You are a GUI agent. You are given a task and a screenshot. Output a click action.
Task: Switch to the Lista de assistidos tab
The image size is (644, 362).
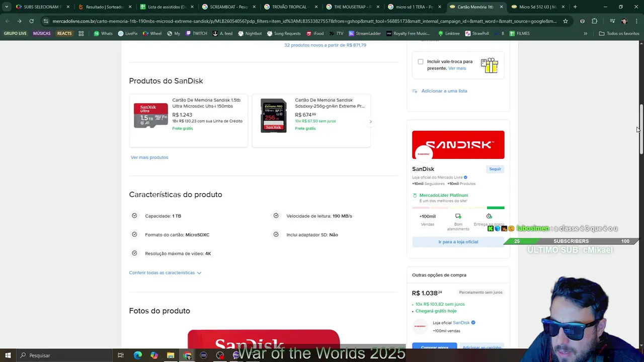click(x=167, y=7)
